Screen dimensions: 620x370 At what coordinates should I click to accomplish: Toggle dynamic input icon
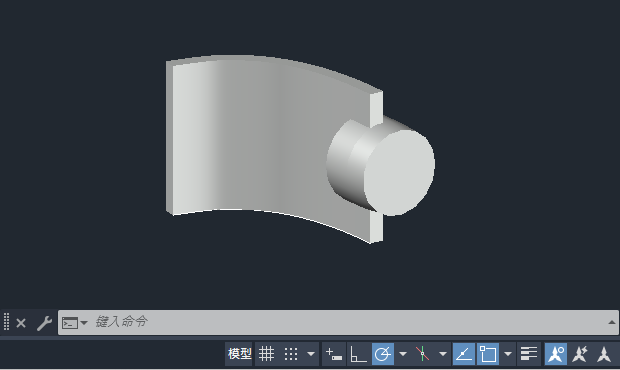coord(334,354)
